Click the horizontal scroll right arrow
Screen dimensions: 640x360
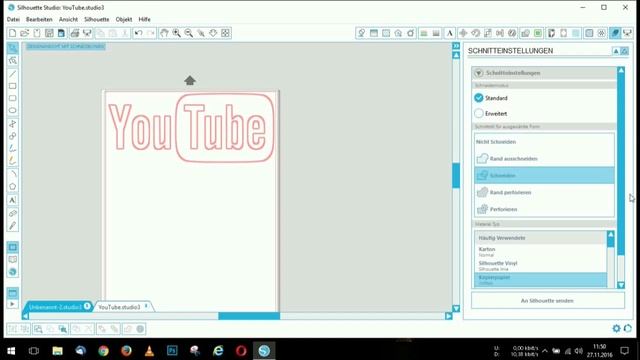448,316
